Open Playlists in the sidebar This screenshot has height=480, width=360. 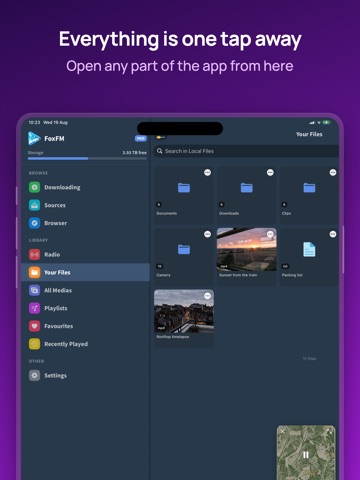[86, 308]
